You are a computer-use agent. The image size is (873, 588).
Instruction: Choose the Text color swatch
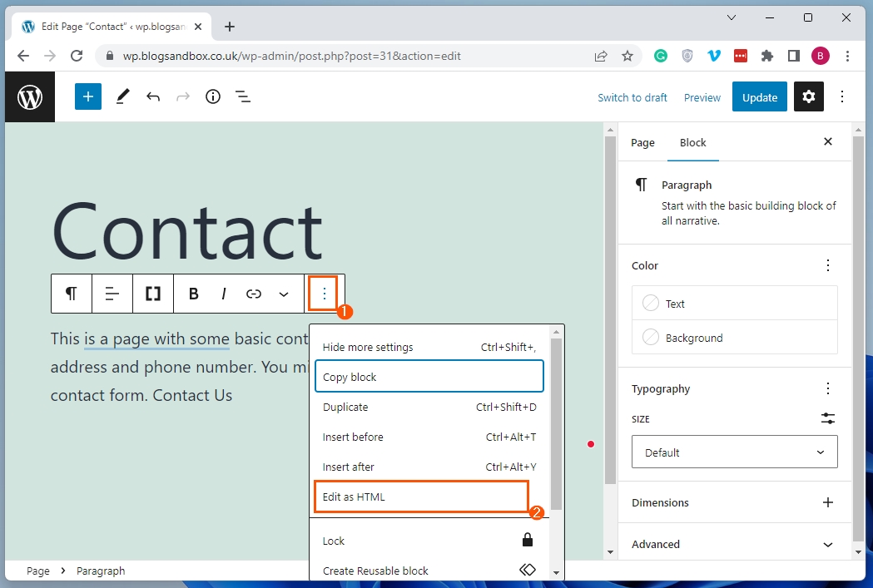pos(734,304)
